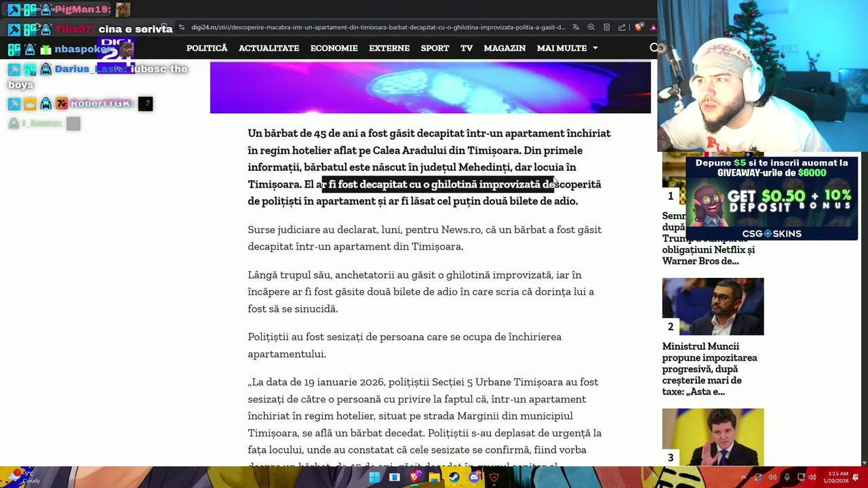
Task: Open the POLITICĂ menu section
Action: [x=207, y=48]
